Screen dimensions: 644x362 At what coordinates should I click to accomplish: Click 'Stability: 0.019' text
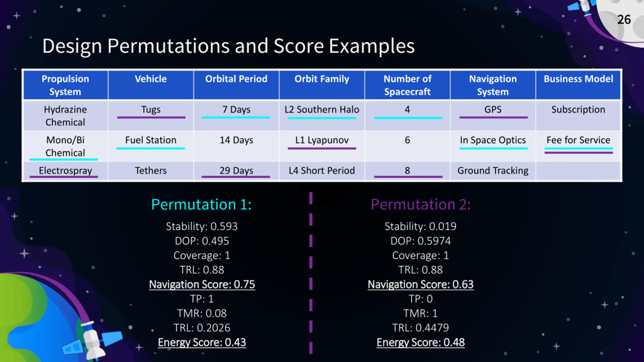click(x=421, y=227)
